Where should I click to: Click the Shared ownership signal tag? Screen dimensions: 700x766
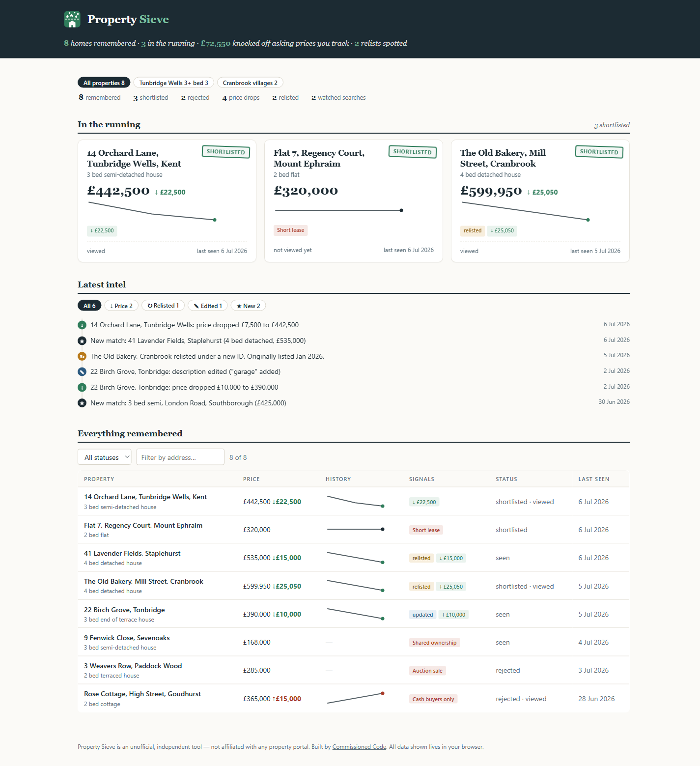(x=435, y=643)
